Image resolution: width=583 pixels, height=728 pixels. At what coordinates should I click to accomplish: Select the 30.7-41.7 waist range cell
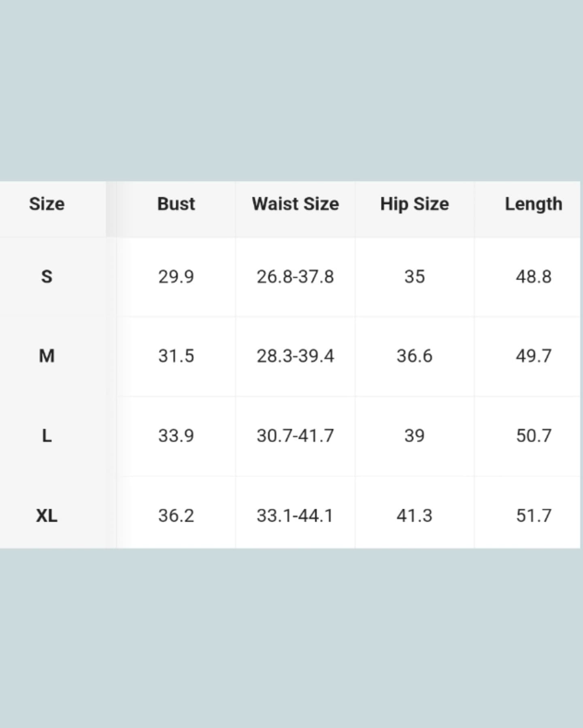(295, 436)
